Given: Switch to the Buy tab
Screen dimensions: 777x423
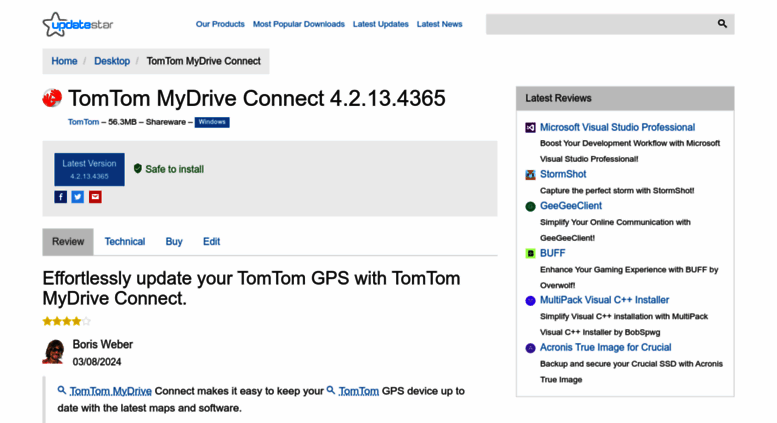Looking at the screenshot, I should pyautogui.click(x=174, y=242).
